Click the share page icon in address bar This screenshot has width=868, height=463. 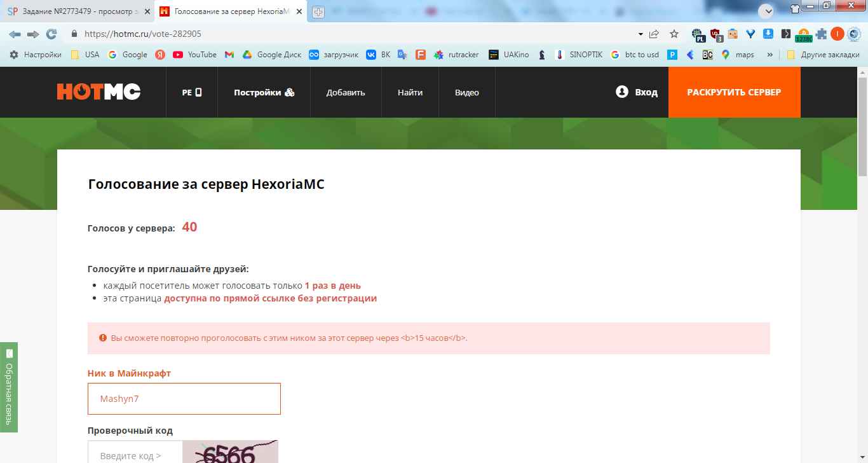654,34
